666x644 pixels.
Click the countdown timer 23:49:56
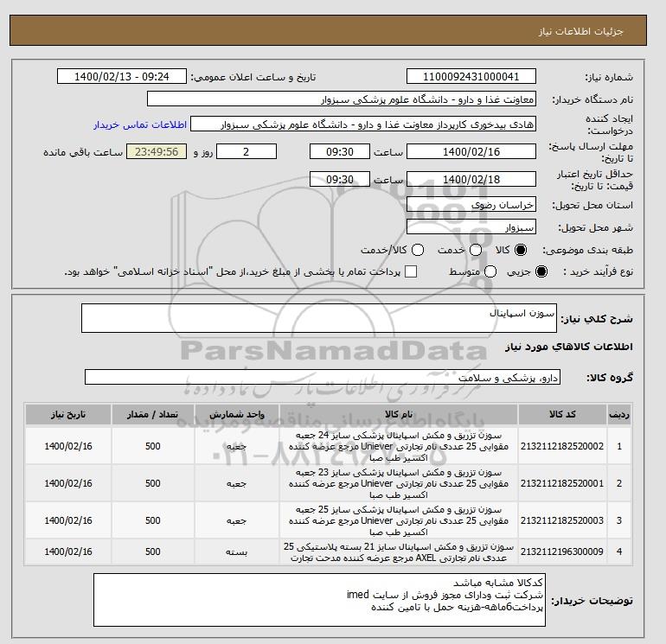(x=157, y=151)
